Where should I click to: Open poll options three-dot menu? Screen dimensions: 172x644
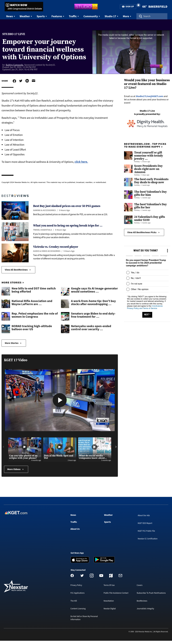167,251
